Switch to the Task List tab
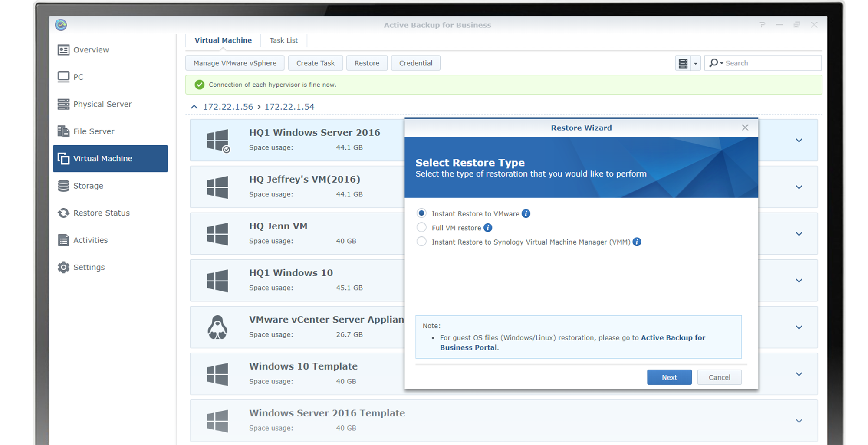 tap(283, 40)
